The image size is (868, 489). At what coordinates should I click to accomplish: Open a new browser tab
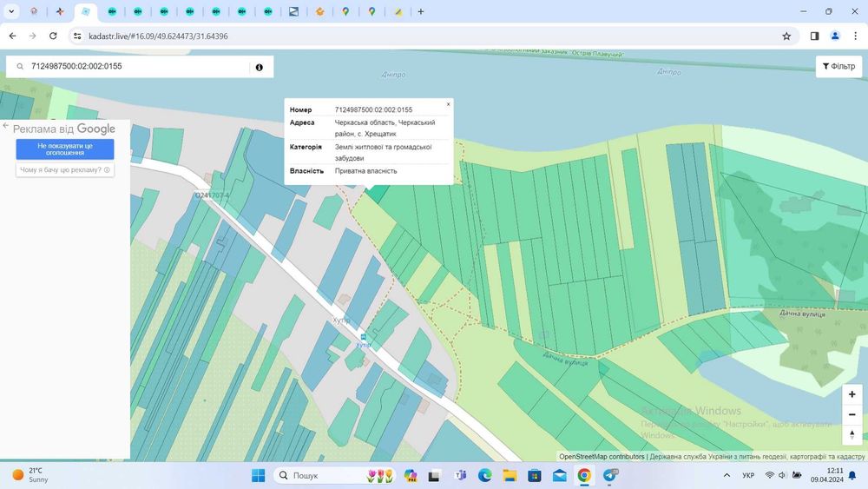[421, 11]
